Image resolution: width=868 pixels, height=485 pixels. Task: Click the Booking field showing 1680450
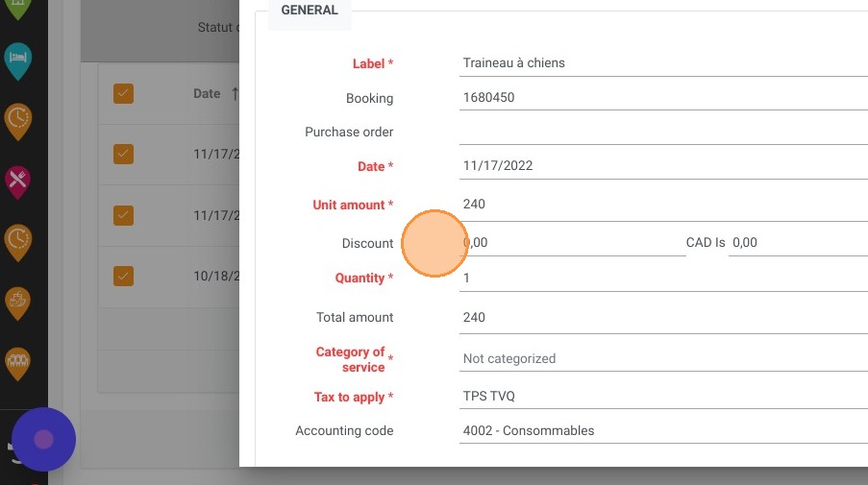point(663,97)
